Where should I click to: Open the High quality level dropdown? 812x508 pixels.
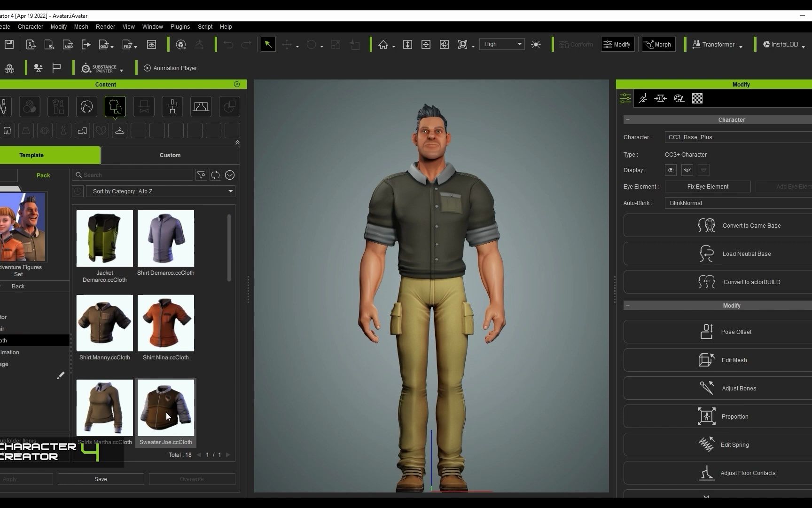(501, 44)
